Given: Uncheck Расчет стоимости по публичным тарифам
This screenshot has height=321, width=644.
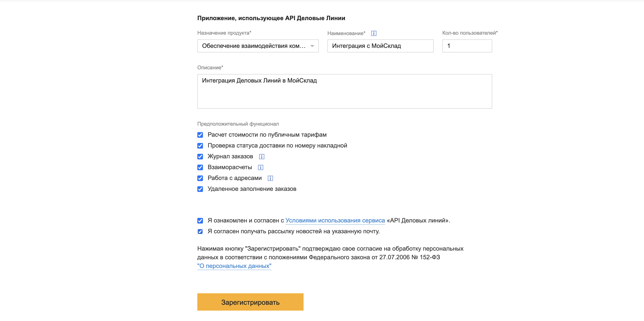Looking at the screenshot, I should click(200, 135).
